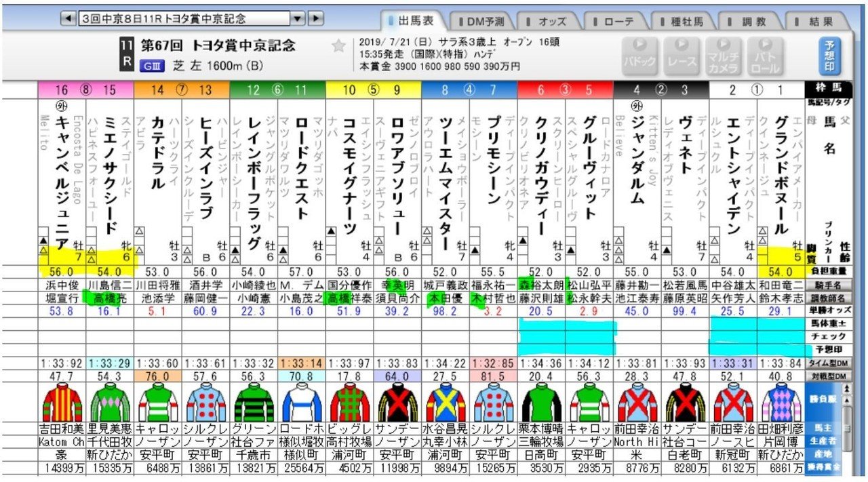
Task: Click the silks icon of プリモシーン
Action: [x=493, y=402]
